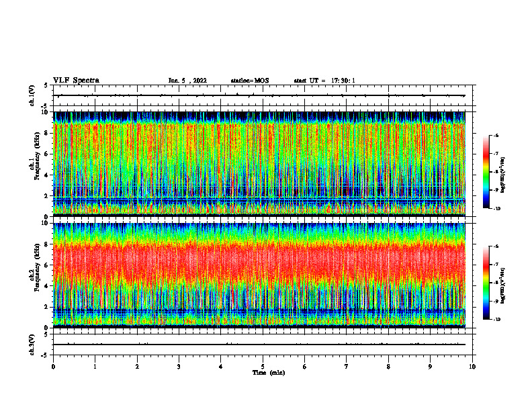Click the ch.1 frequency tick label "4"
This screenshot has width=532, height=411.
pos(48,175)
